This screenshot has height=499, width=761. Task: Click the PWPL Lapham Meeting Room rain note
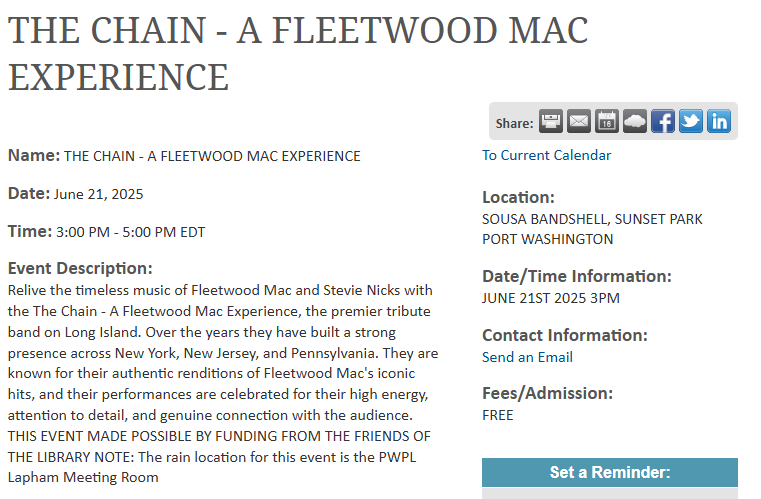point(212,467)
